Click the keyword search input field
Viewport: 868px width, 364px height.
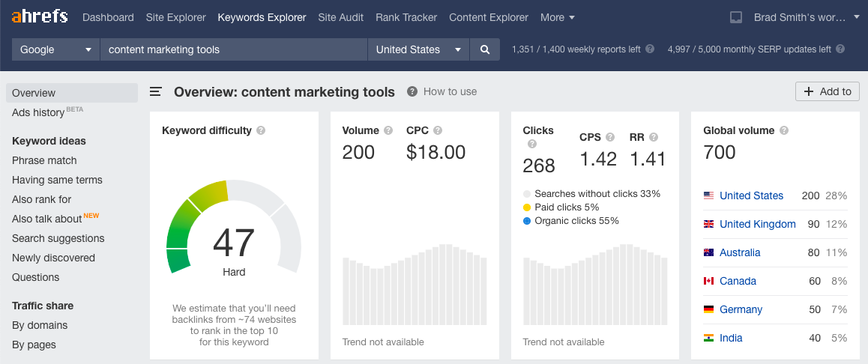(234, 49)
